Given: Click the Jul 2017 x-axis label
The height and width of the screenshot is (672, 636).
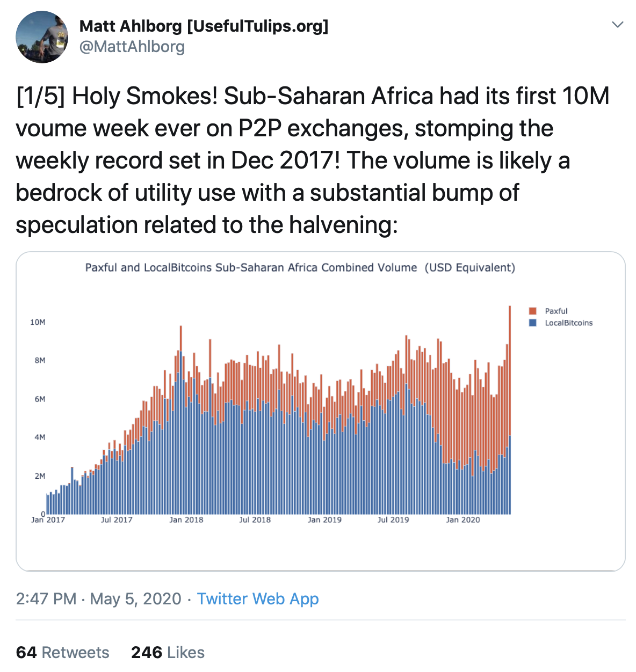Looking at the screenshot, I should tap(117, 520).
